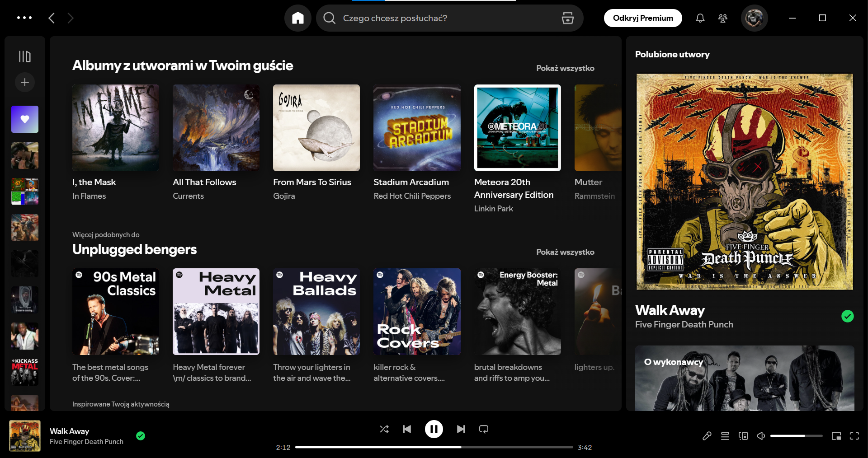Open Now Playing picture-in-picture view
The width and height of the screenshot is (868, 458).
837,436
